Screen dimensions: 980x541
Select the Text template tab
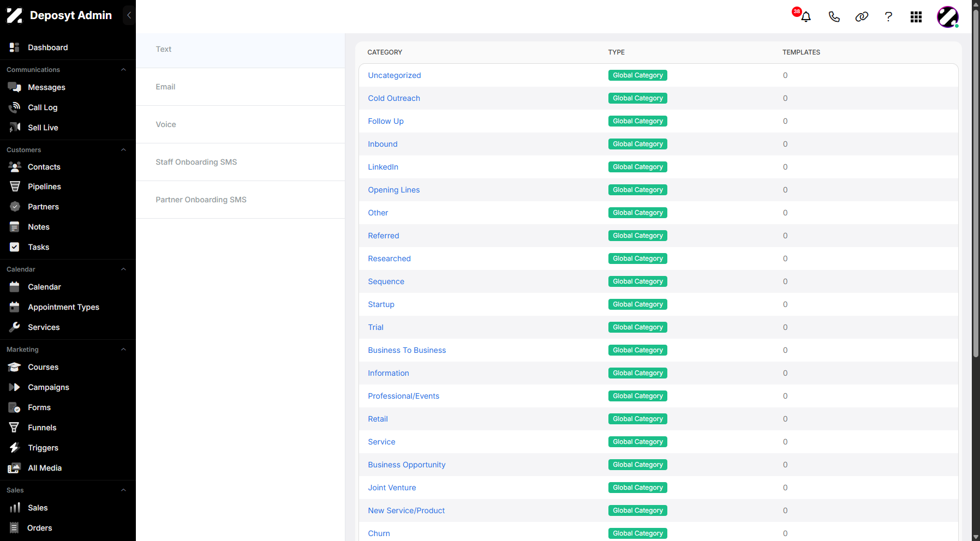coord(240,49)
